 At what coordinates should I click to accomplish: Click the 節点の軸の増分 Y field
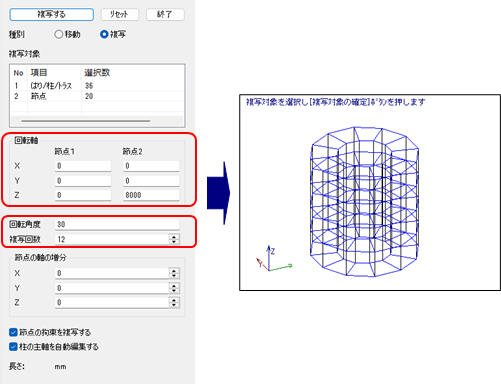pyautogui.click(x=112, y=288)
